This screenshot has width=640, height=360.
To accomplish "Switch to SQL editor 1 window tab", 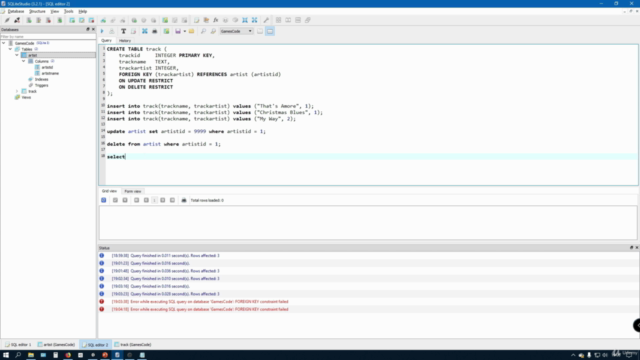I will coord(18,344).
